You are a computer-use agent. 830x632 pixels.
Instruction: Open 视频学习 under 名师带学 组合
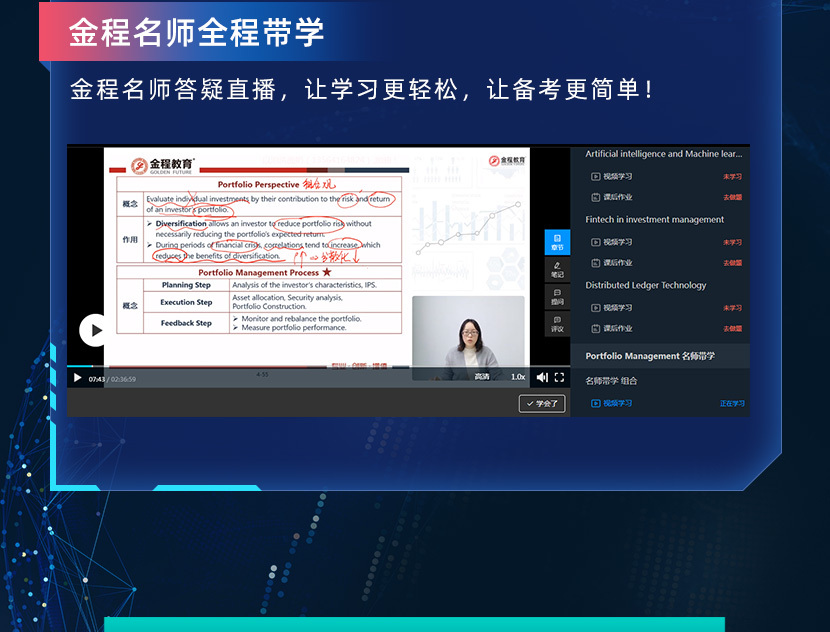pos(617,403)
